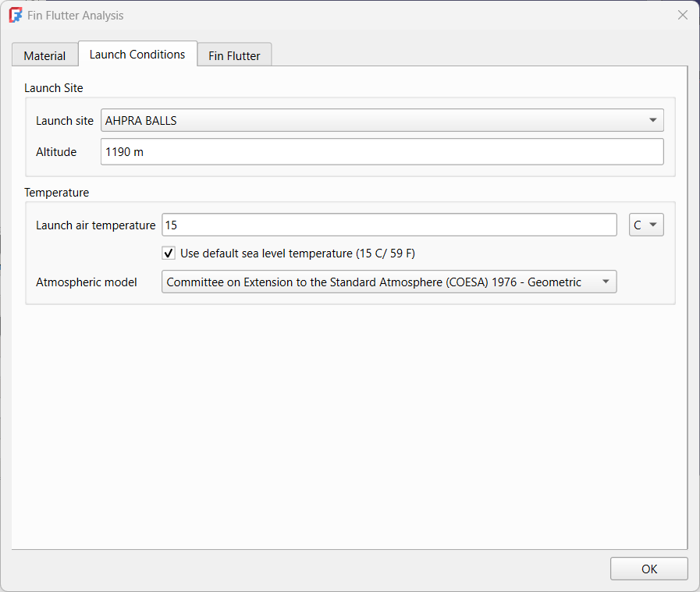Viewport: 700px width, 592px height.
Task: Switch to the Material tab
Action: (x=44, y=56)
